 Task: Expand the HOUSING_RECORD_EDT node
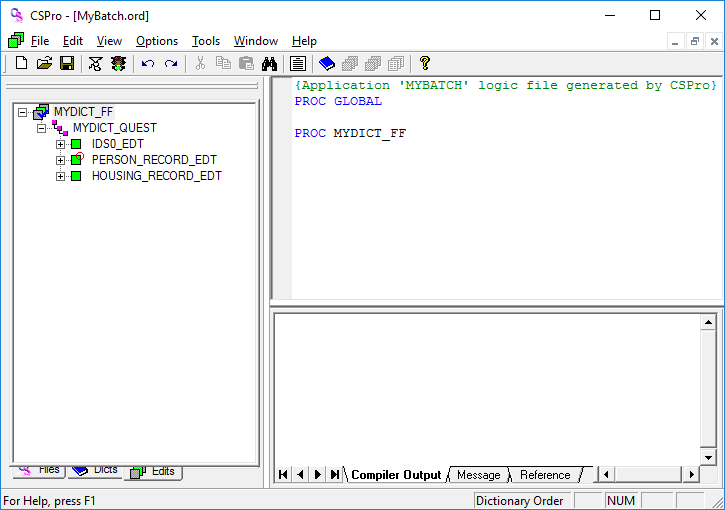coord(61,176)
